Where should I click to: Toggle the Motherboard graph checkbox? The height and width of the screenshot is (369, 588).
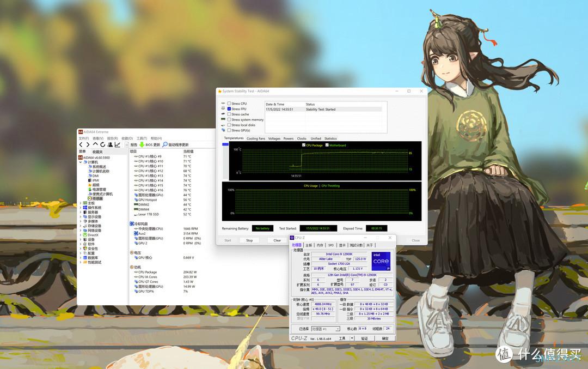[327, 145]
